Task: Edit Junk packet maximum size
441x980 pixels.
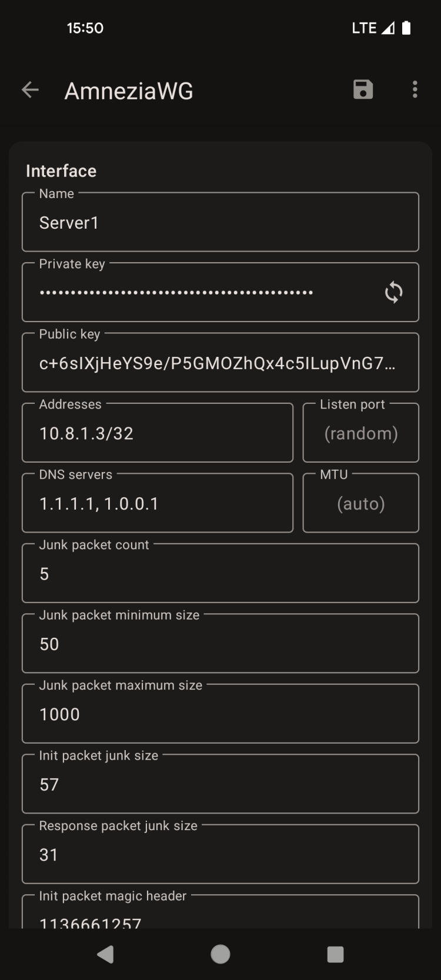Action: point(220,714)
